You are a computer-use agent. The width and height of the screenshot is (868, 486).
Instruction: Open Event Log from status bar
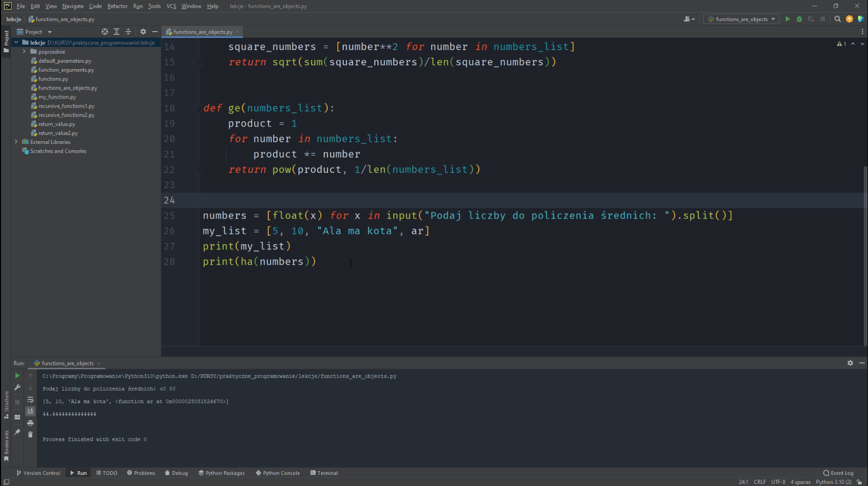click(x=838, y=473)
